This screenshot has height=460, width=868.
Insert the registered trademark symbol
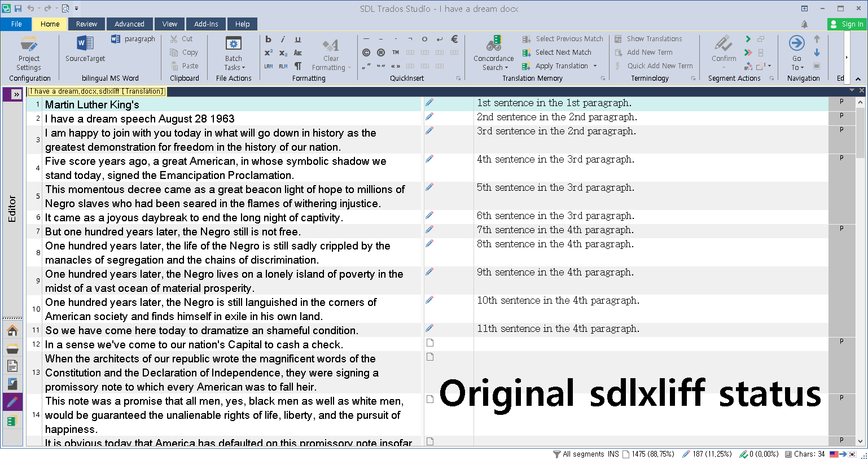coord(381,52)
